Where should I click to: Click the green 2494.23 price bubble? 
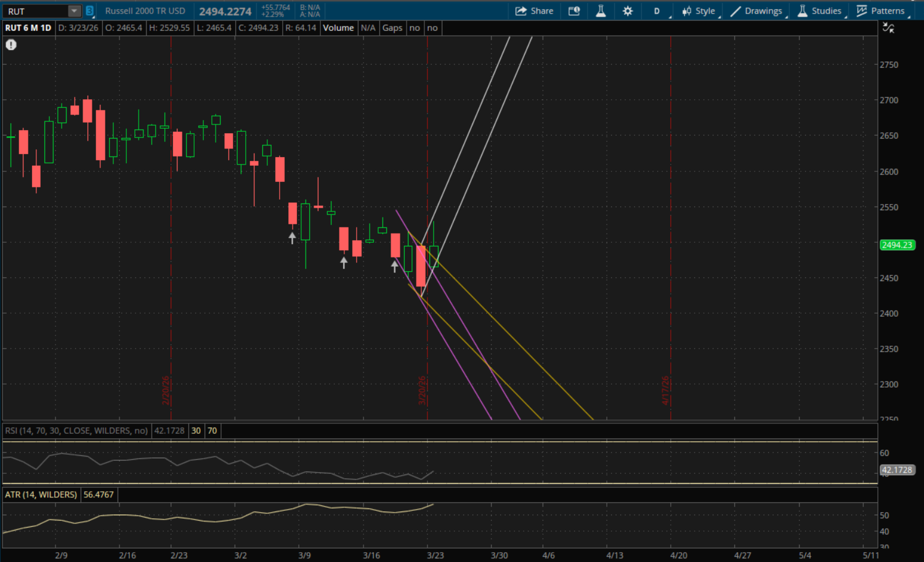897,245
